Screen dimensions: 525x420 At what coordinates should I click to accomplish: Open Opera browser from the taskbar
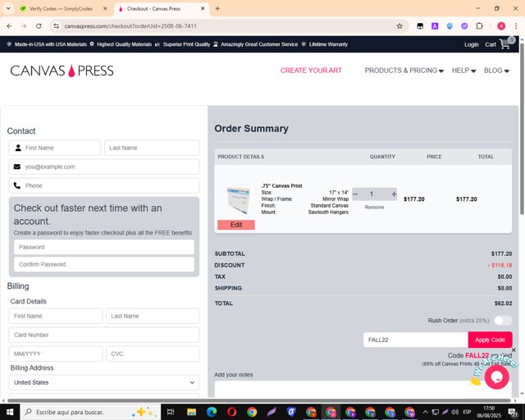(231, 412)
